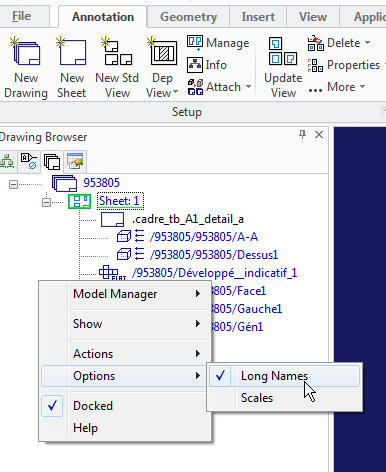Collapse the 953805 drawing tree node
The height and width of the screenshot is (472, 386).
pos(13,184)
